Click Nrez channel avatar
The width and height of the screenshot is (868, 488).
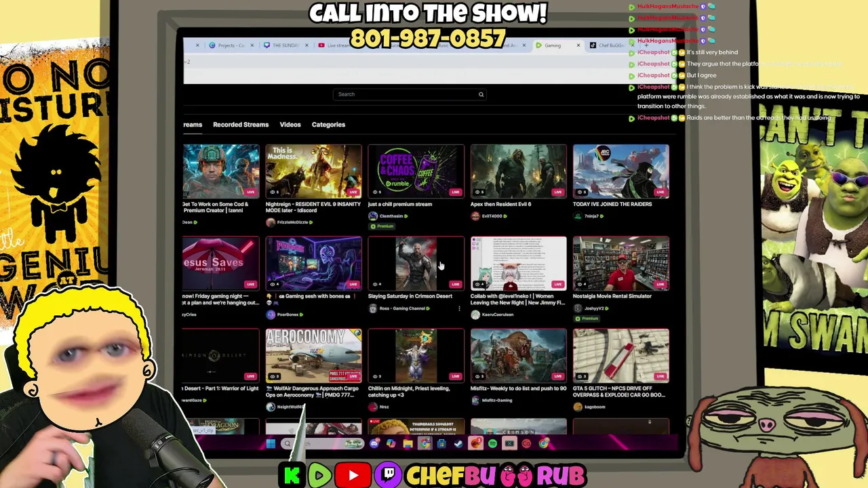click(373, 407)
